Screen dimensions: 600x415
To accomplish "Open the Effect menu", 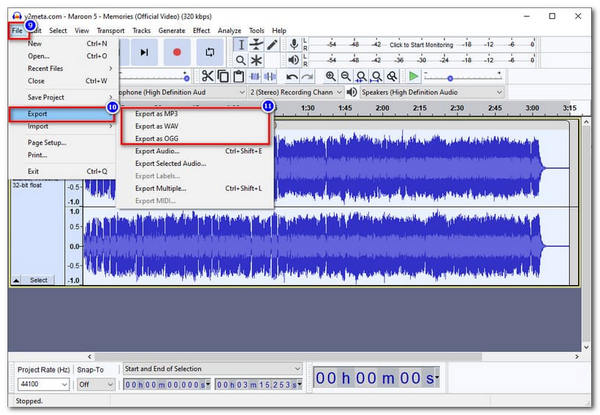I will (x=201, y=30).
